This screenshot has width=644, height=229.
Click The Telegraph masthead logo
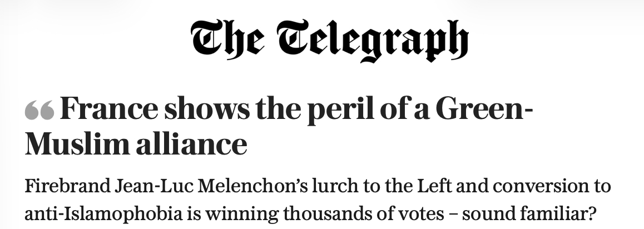(329, 41)
